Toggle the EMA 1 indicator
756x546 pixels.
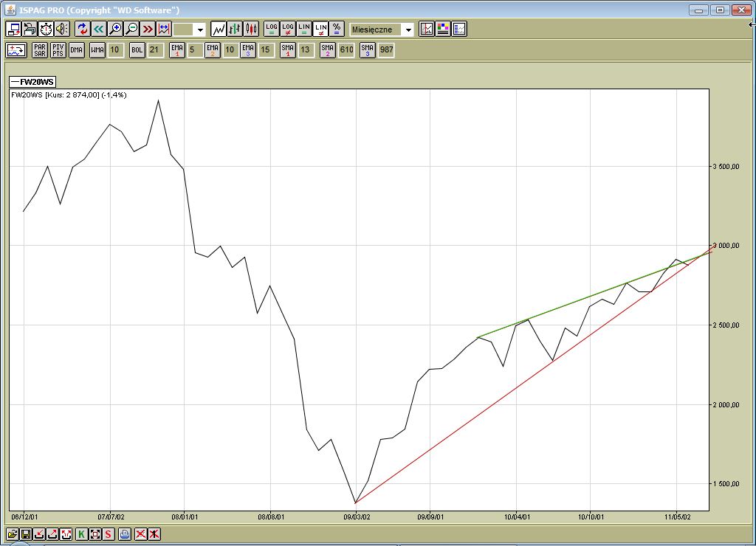pyautogui.click(x=177, y=50)
